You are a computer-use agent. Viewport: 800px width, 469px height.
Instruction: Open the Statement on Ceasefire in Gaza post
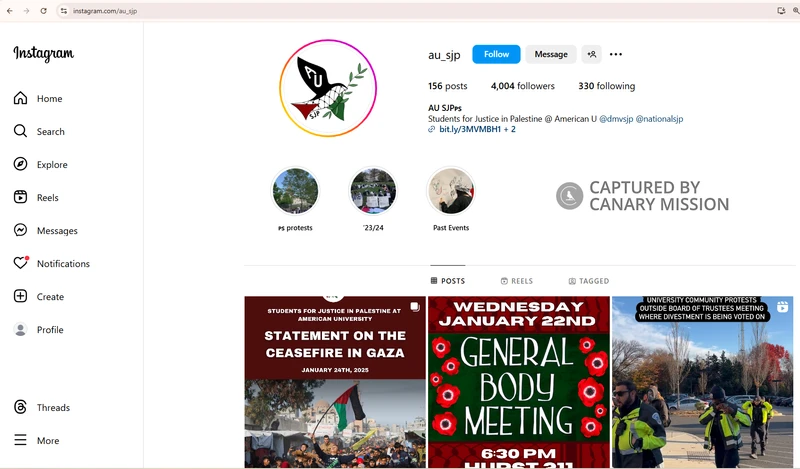point(335,382)
